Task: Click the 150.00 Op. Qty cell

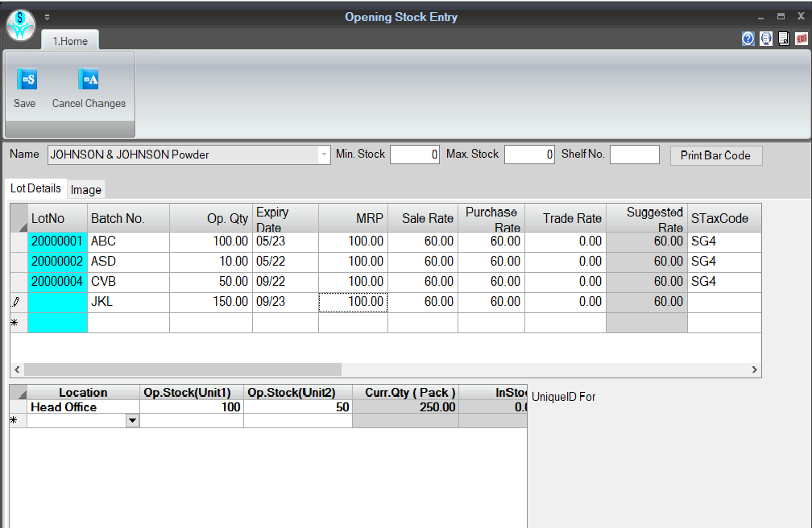Action: coord(211,303)
